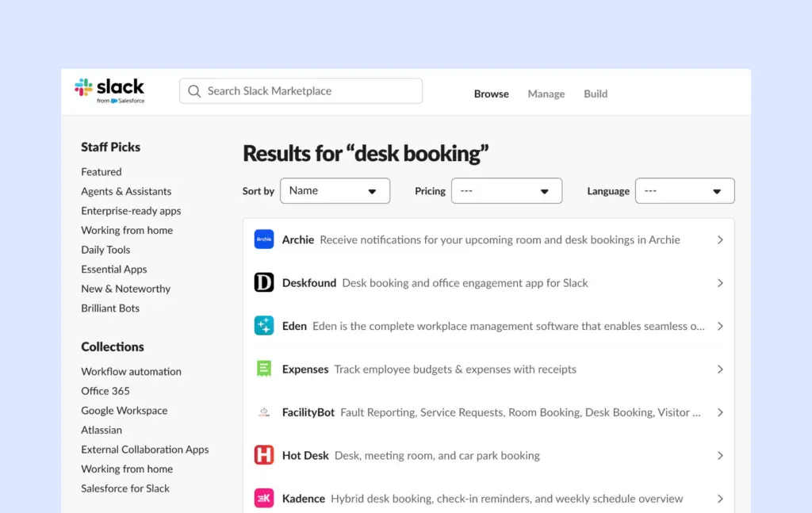Viewport: 812px width, 513px height.
Task: Open the FacilityBot app name link
Action: click(308, 412)
